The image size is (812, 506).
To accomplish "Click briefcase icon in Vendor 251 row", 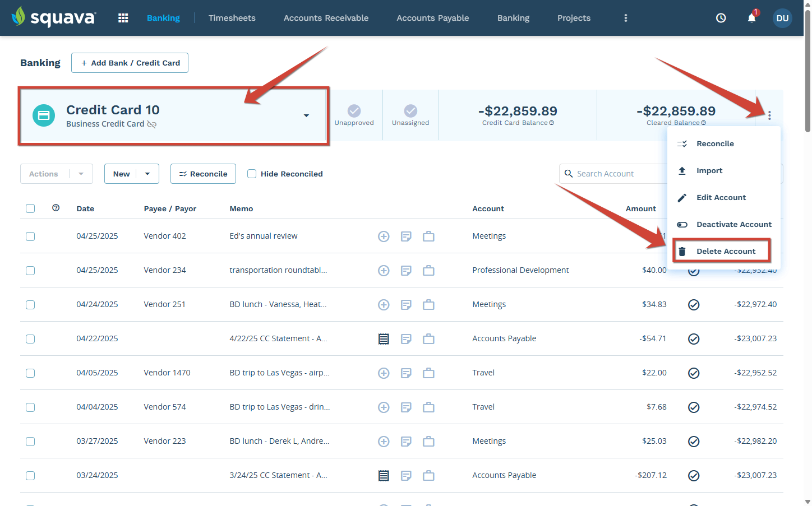I will pos(428,305).
